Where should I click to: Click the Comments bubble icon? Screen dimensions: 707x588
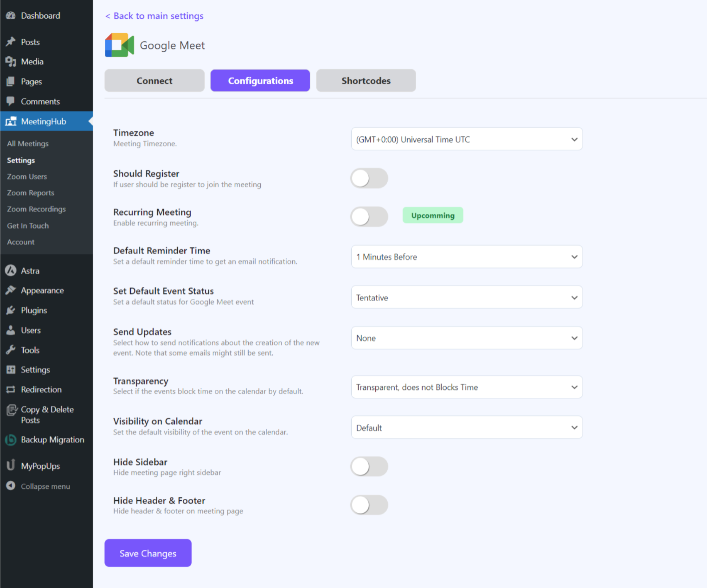click(x=11, y=101)
